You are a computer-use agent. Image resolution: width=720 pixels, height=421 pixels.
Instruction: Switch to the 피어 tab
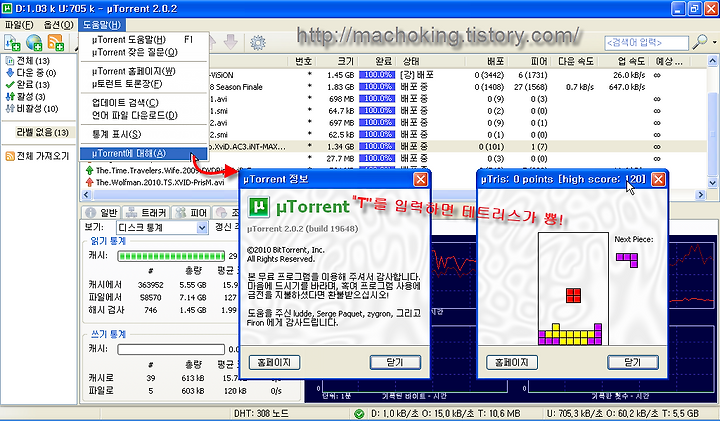click(x=191, y=213)
